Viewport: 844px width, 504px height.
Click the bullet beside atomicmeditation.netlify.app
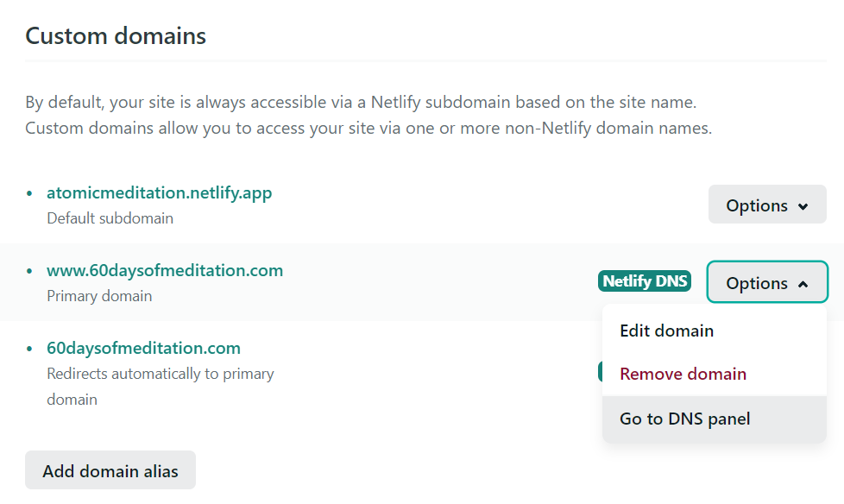(29, 193)
